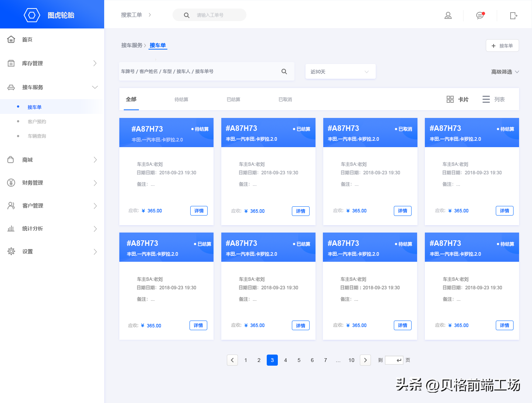This screenshot has width=532, height=403.
Task: Go to the previous page arrow
Action: point(232,360)
